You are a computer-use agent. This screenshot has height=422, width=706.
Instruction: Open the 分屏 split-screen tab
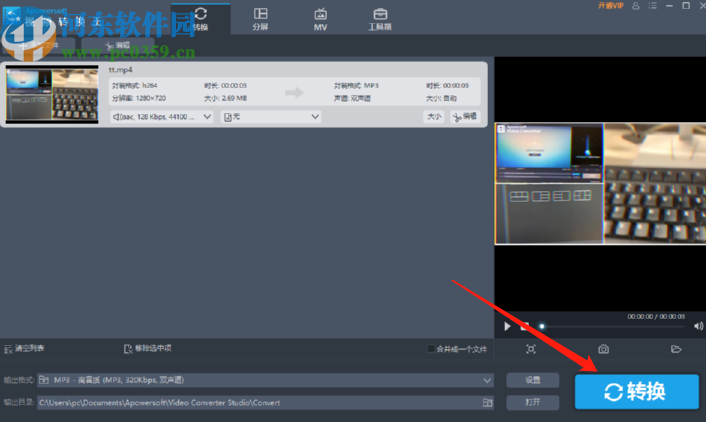[260, 19]
